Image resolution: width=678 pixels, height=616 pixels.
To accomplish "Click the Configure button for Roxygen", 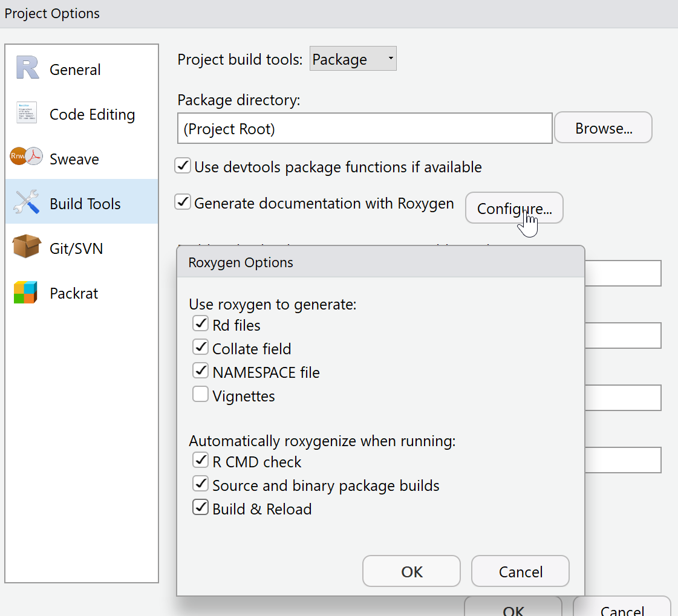I will (513, 207).
